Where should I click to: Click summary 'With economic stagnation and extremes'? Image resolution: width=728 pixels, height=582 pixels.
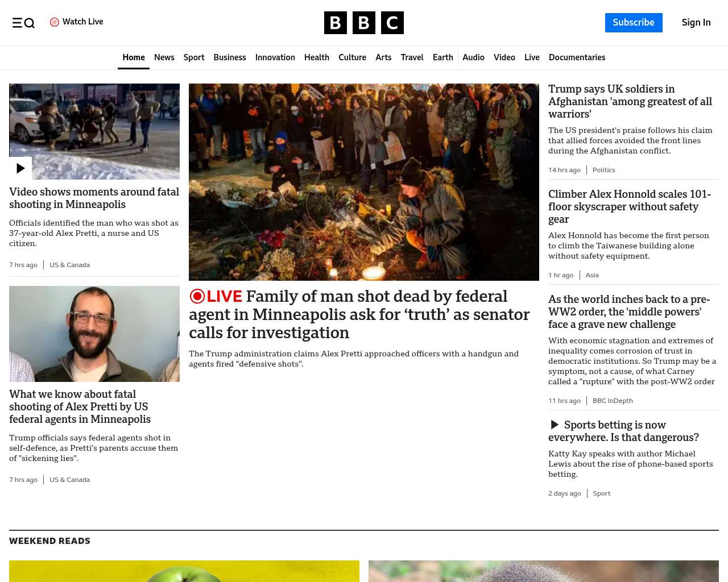coord(632,361)
